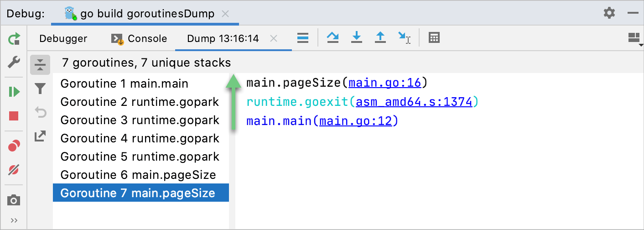Take a goroutines dump with camera icon
Screen dimensions: 644x230
click(x=14, y=200)
